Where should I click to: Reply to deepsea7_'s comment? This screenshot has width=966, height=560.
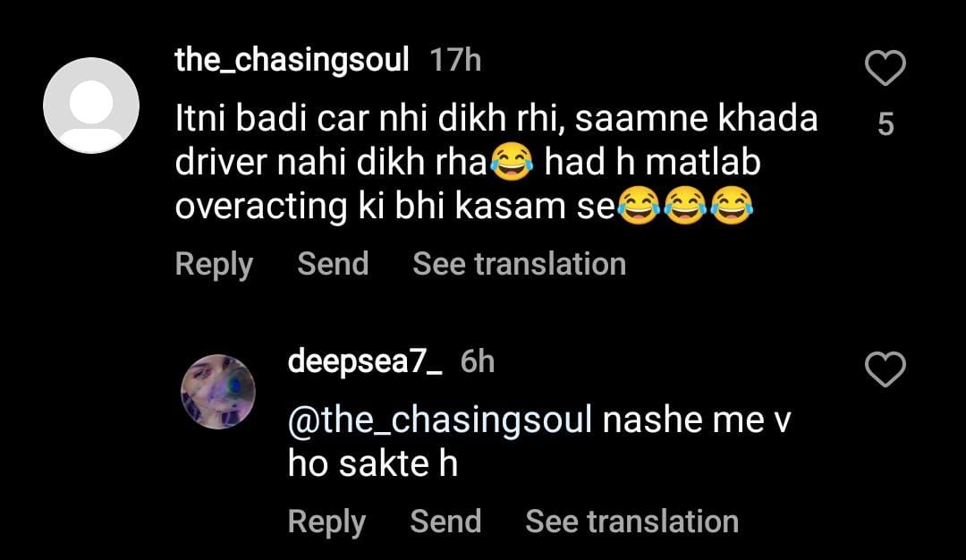(326, 522)
